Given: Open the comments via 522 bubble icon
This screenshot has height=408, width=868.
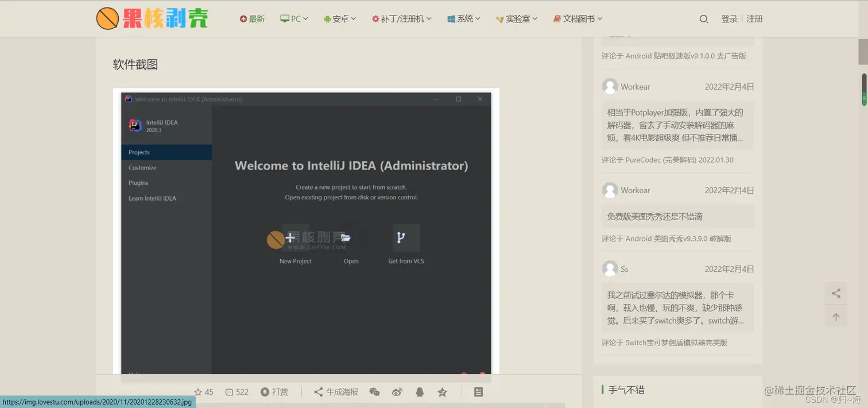Looking at the screenshot, I should pyautogui.click(x=237, y=392).
